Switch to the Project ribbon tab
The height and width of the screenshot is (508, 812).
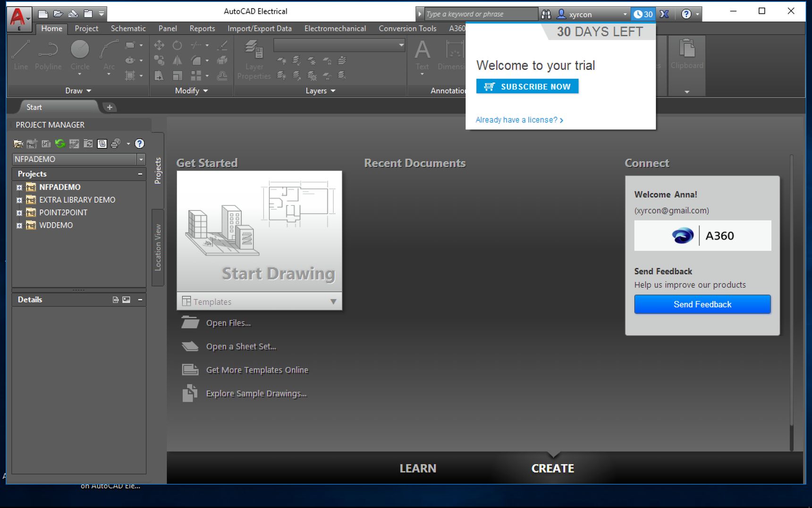(86, 28)
